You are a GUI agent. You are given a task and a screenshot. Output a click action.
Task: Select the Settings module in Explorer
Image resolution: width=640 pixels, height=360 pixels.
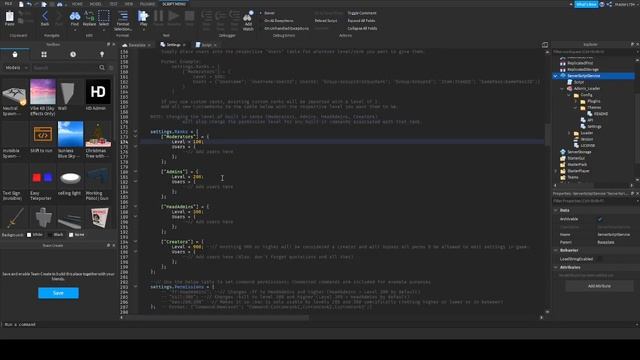[x=594, y=127]
